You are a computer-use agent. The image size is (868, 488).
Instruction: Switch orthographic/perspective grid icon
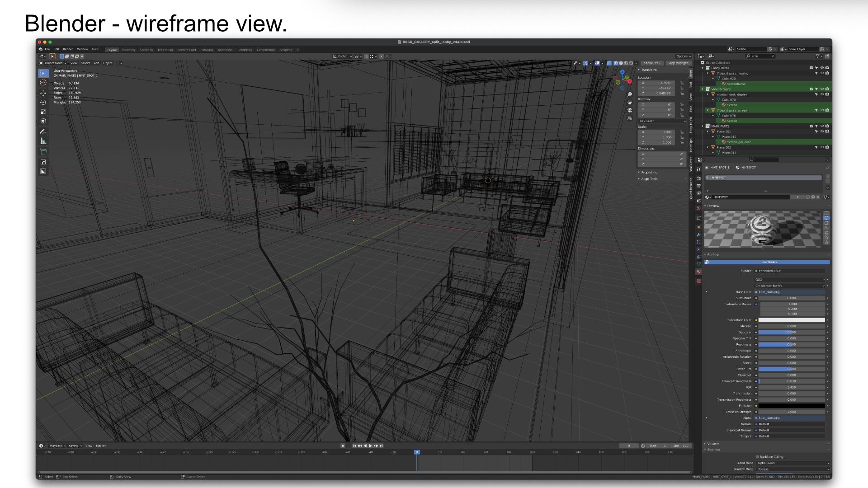point(629,118)
